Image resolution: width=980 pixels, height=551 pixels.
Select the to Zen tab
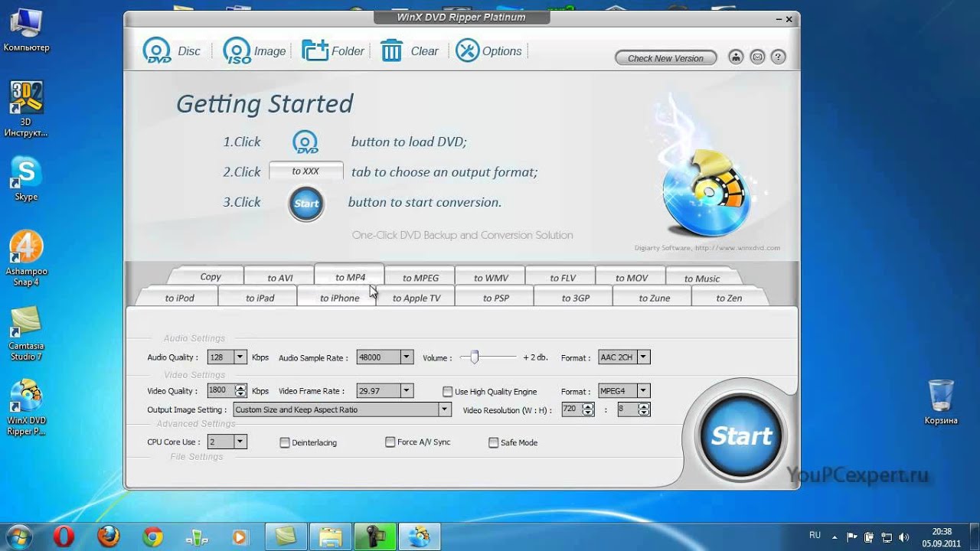[729, 298]
